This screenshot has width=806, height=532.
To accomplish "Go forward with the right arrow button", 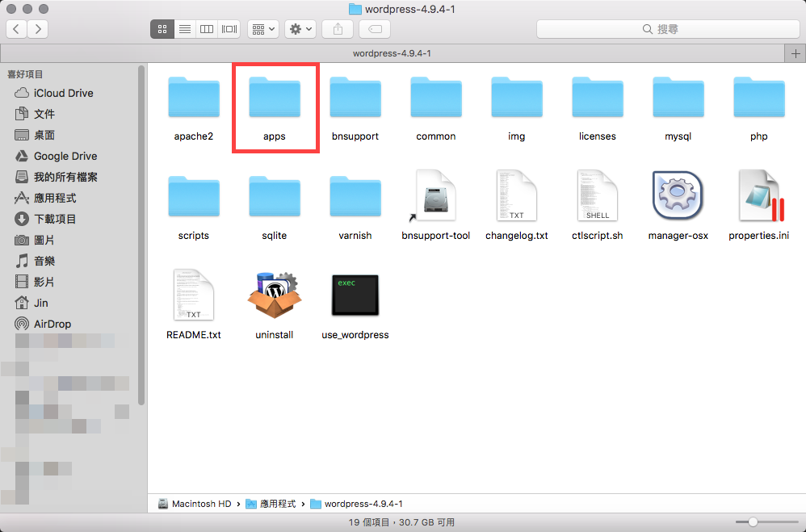I will point(38,29).
